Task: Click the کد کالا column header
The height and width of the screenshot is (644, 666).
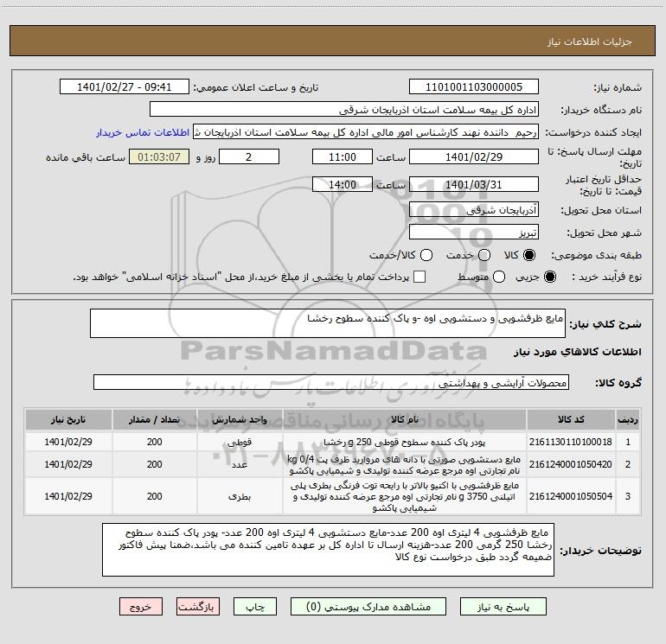Action: click(x=571, y=420)
